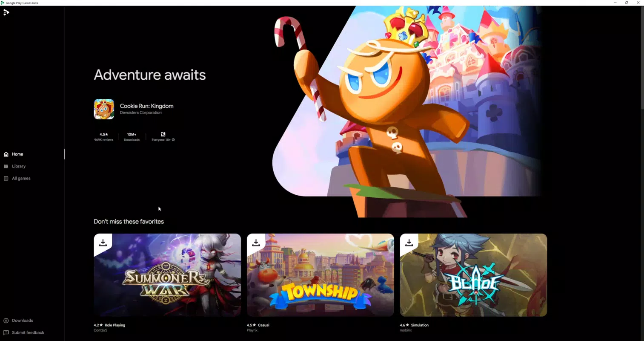Click the "Adventure awaits" headline

tap(150, 75)
